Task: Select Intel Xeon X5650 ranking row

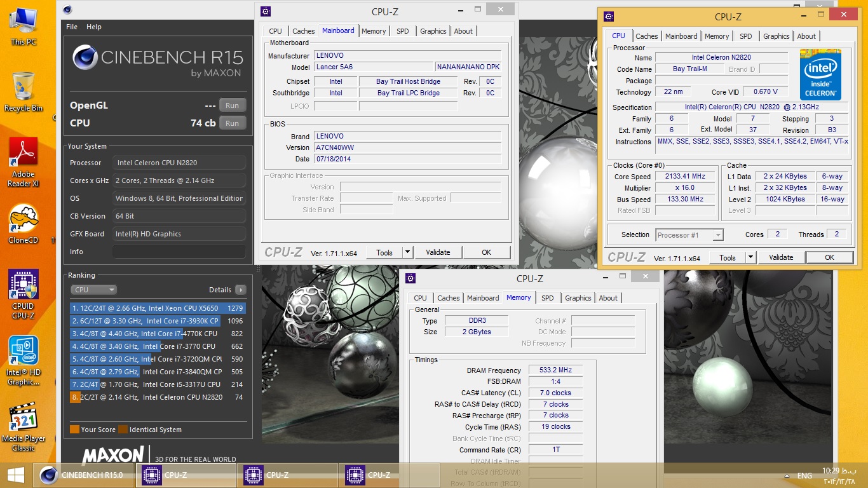Action: point(158,308)
